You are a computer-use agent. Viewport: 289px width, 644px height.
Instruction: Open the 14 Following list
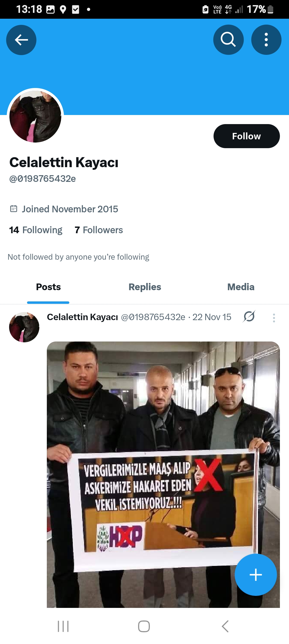36,230
